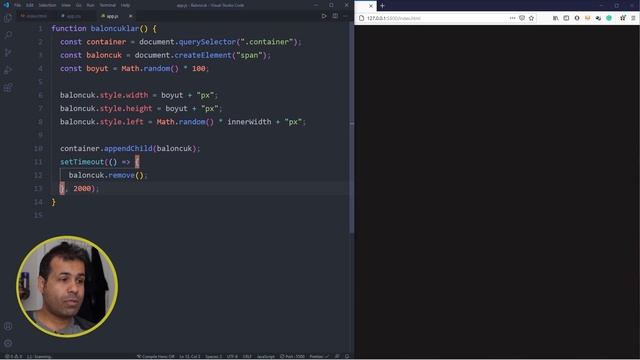The width and height of the screenshot is (640, 360).
Task: Click the Firefox address bar URL
Action: pyautogui.click(x=394, y=18)
